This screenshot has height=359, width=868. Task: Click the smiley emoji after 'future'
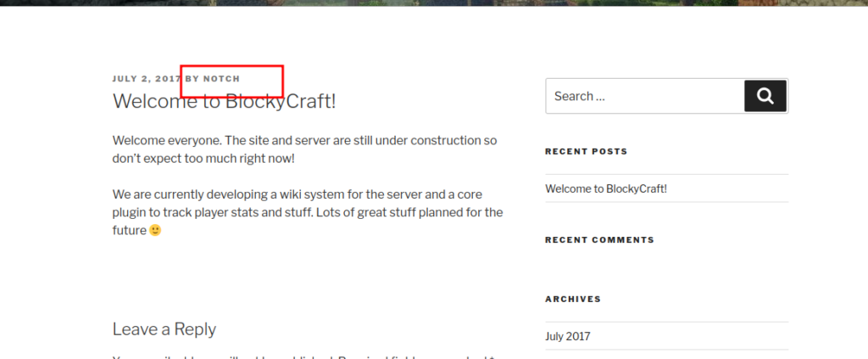[155, 230]
